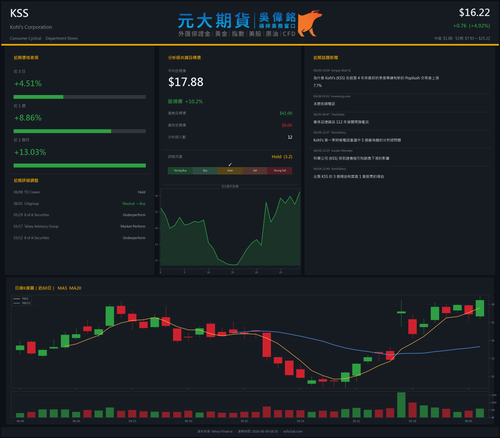The width and height of the screenshot is (500, 438).
Task: Click the Yahoo Finance data source footer text
Action: (x=215, y=431)
